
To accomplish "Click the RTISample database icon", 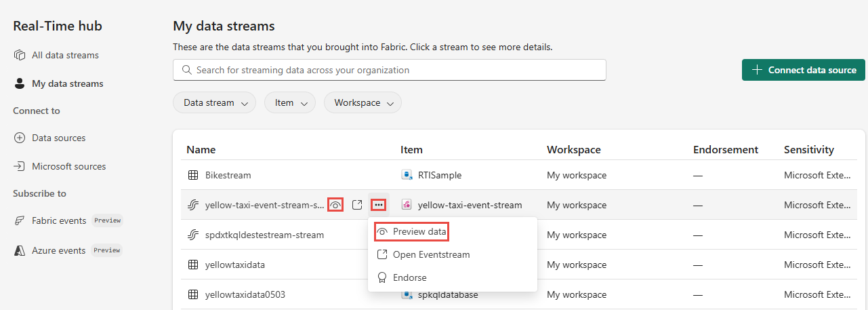I will (407, 175).
